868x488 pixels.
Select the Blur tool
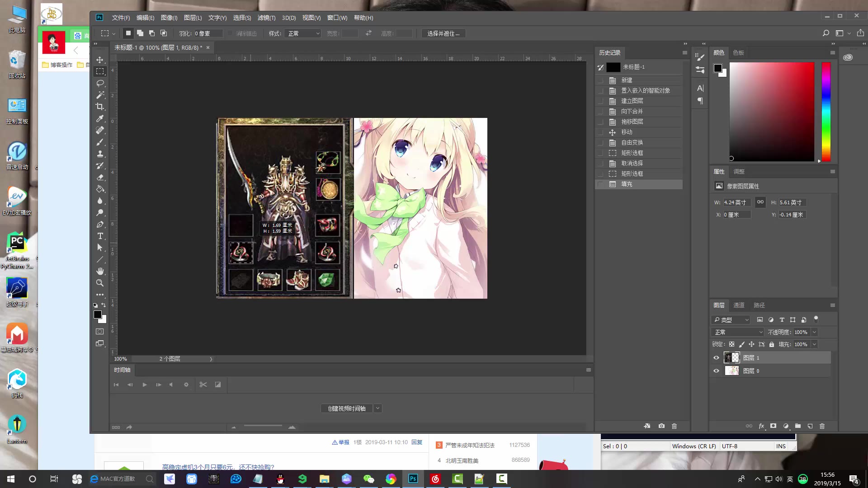pyautogui.click(x=100, y=201)
